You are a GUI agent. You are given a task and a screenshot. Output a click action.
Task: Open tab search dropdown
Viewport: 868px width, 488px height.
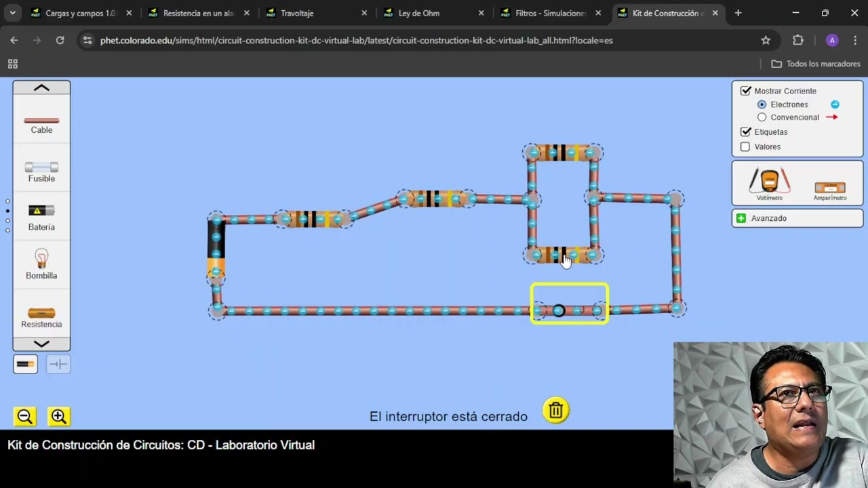click(12, 13)
